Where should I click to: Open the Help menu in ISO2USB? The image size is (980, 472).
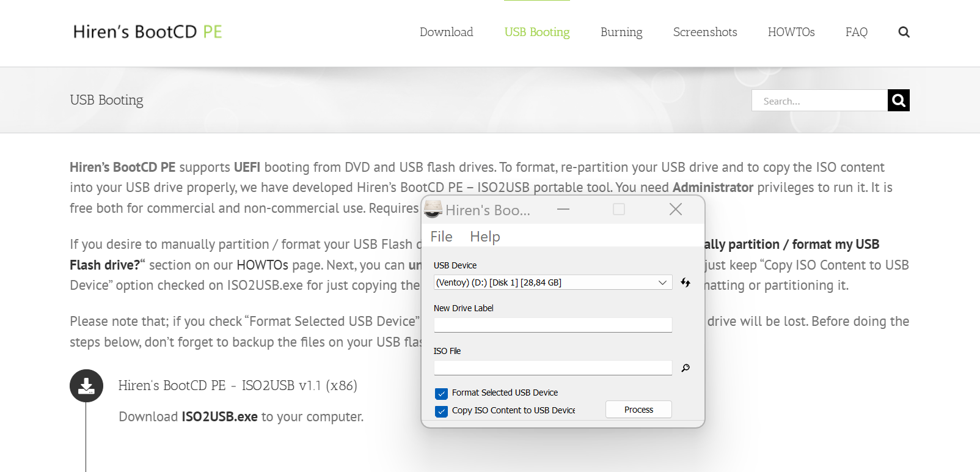[485, 237]
